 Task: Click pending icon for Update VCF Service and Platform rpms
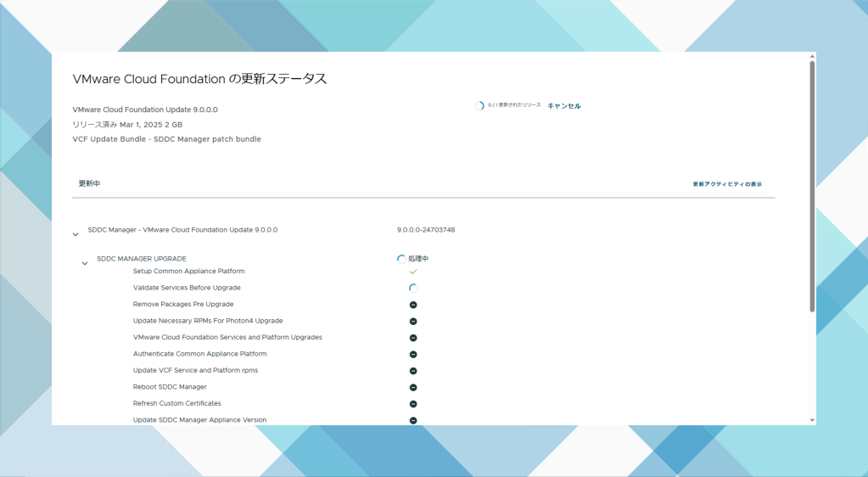413,371
